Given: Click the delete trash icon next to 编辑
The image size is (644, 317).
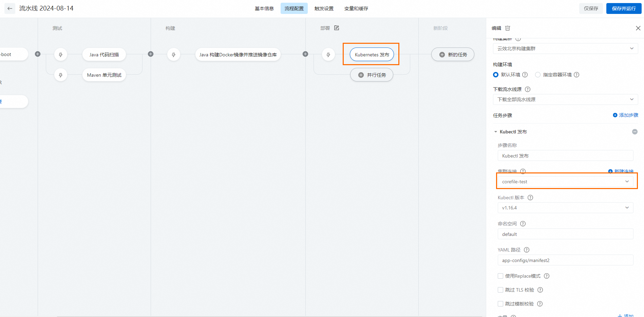Looking at the screenshot, I should [x=508, y=28].
